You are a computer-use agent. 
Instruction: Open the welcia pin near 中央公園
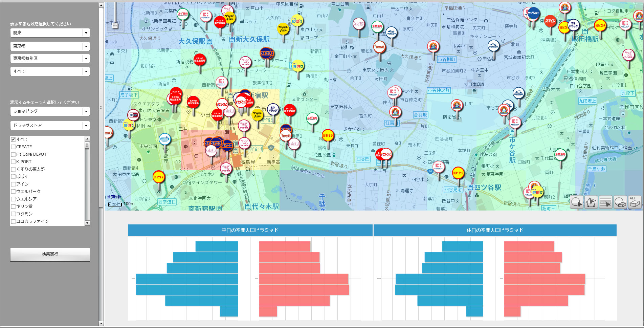point(165,139)
